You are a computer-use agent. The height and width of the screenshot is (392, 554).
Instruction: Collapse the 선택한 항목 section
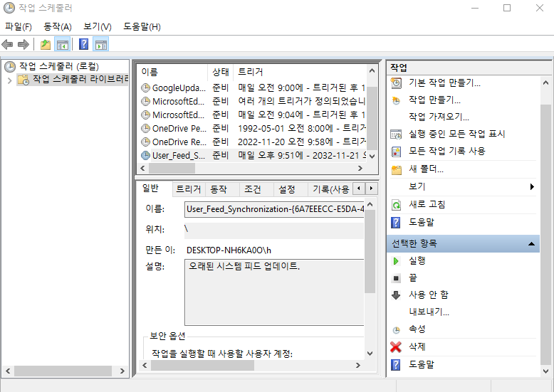pyautogui.click(x=531, y=244)
